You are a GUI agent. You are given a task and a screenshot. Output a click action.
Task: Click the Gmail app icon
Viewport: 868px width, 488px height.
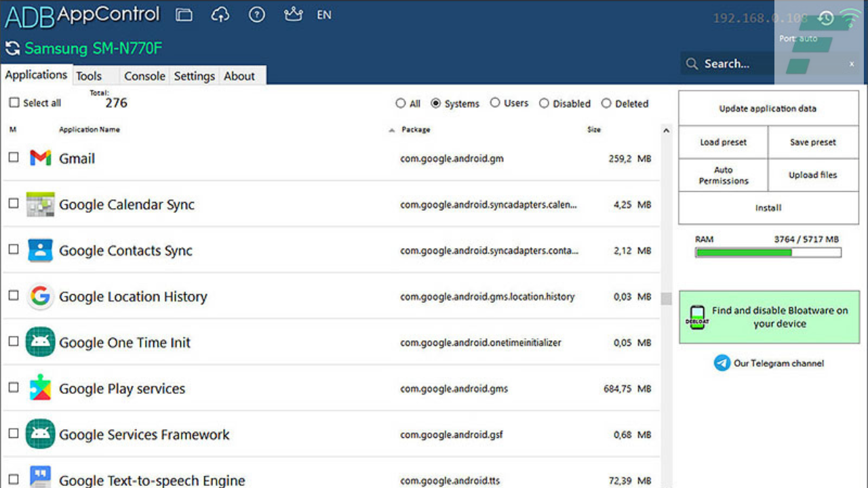(41, 158)
